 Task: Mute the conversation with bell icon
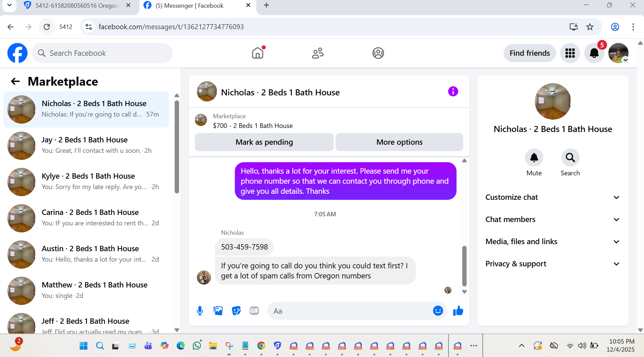tap(534, 158)
